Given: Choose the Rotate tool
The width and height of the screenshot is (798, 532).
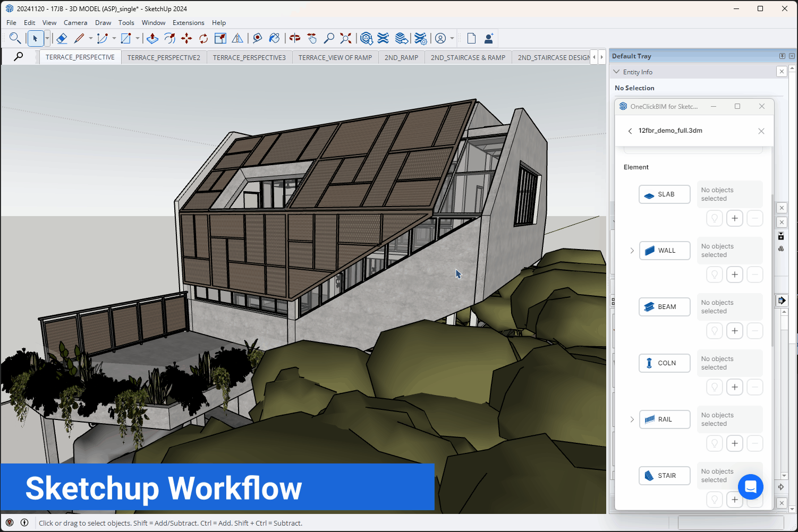Looking at the screenshot, I should 203,38.
